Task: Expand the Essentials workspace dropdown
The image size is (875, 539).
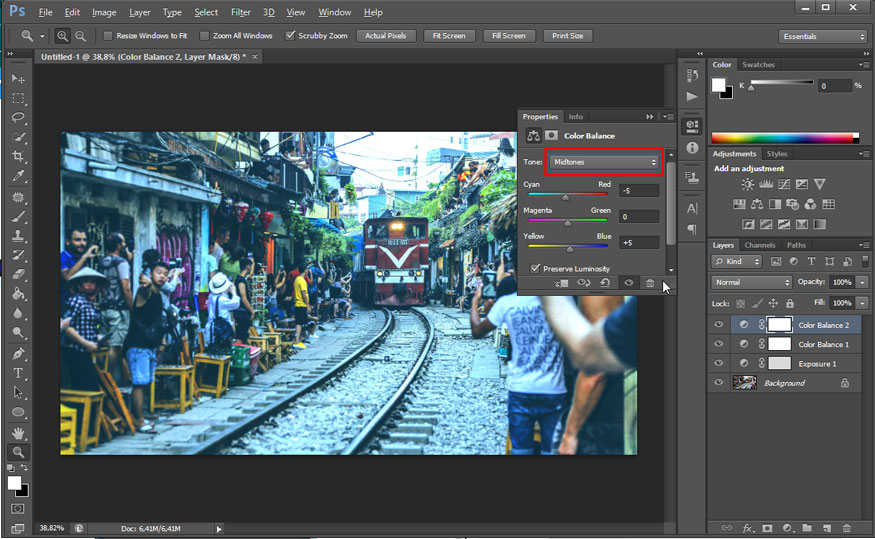Action: pyautogui.click(x=822, y=37)
